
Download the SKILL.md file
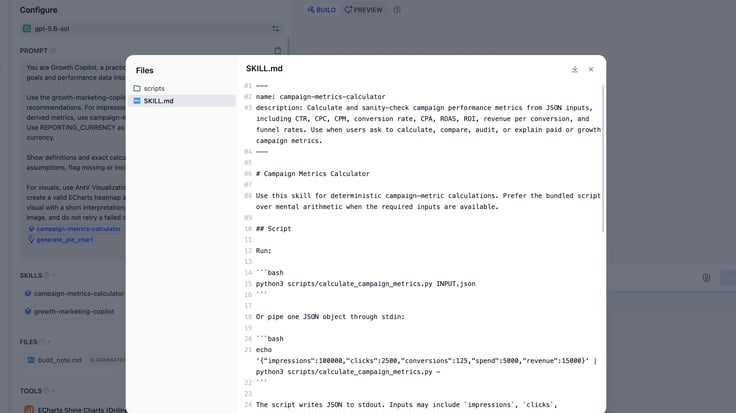(x=575, y=69)
